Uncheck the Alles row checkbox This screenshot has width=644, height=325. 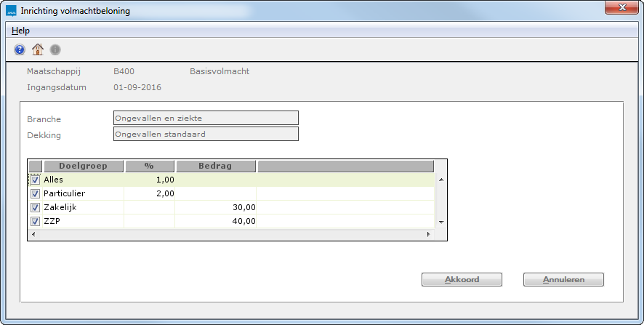coord(35,180)
